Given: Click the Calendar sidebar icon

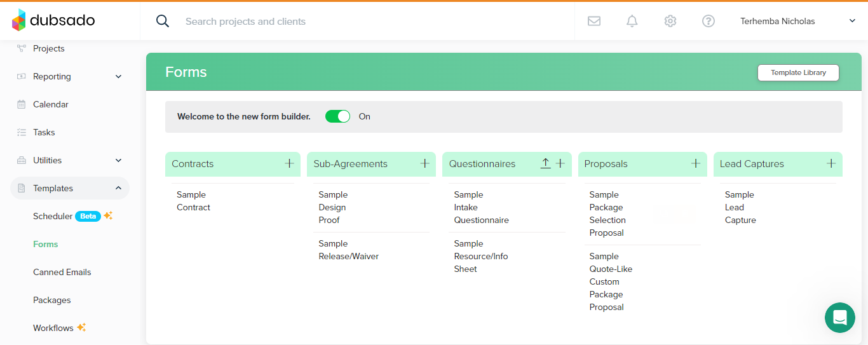Looking at the screenshot, I should coord(22,104).
